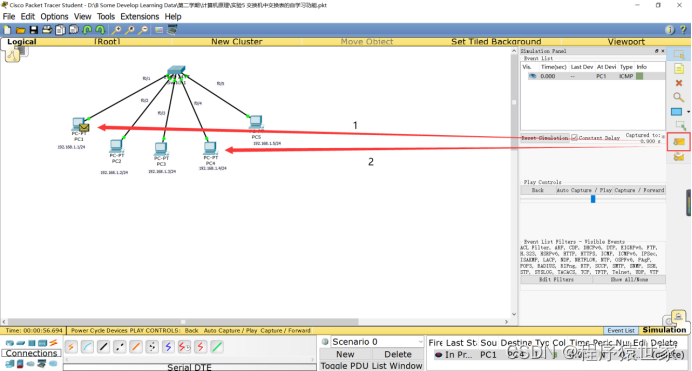Activate the Select tool in right toolbar
This screenshot has width=692, height=371.
tap(679, 54)
